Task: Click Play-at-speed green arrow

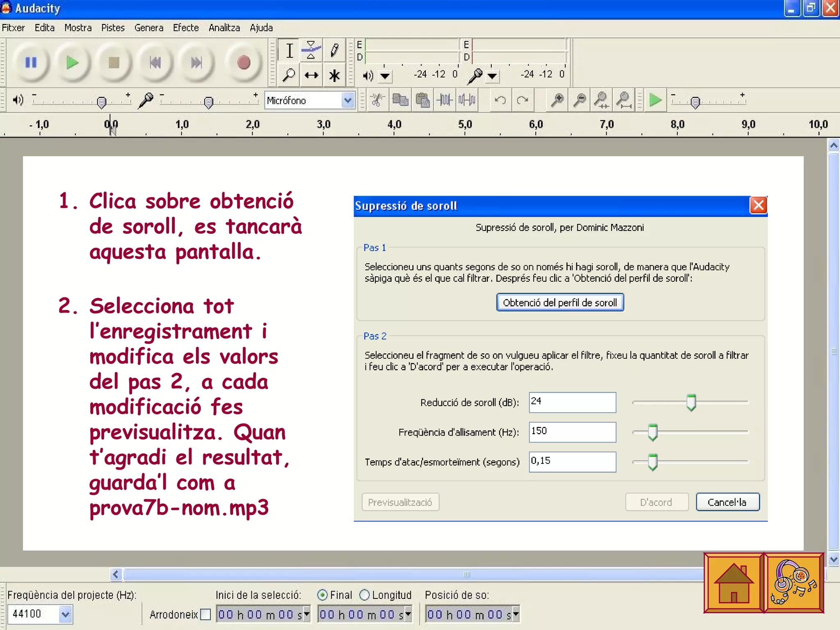Action: (x=655, y=100)
